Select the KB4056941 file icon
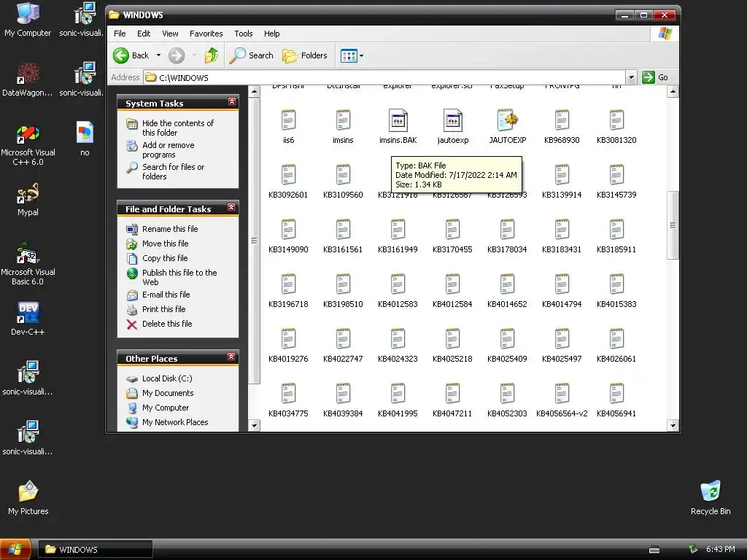The image size is (747, 560). pyautogui.click(x=616, y=394)
